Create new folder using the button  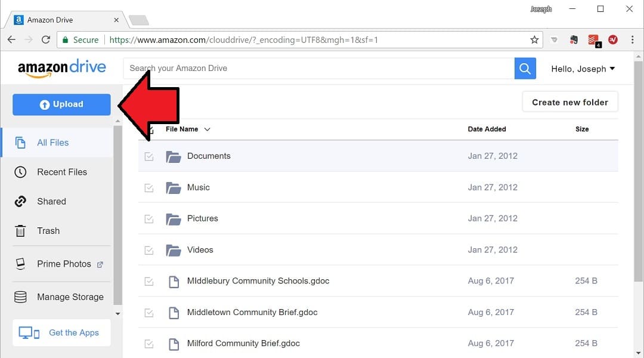[x=569, y=101]
